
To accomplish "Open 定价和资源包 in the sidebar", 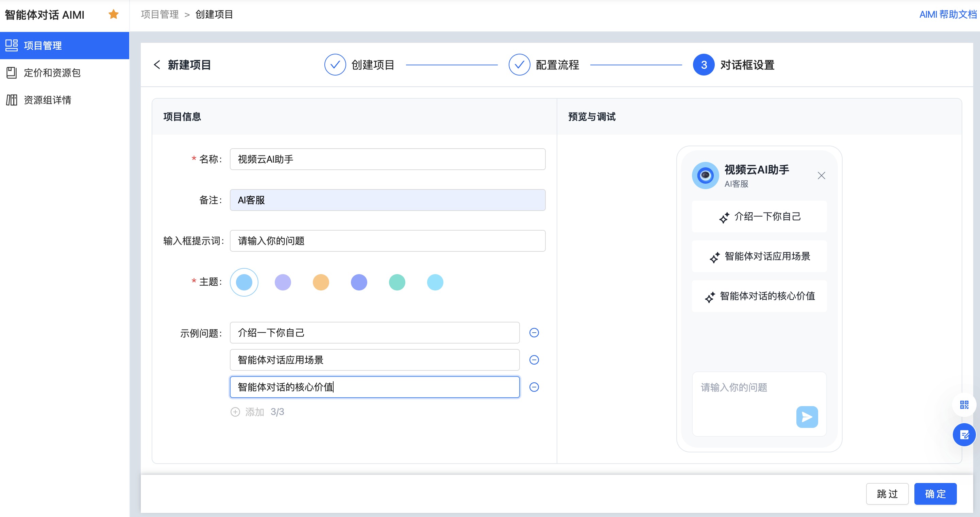I will point(52,73).
